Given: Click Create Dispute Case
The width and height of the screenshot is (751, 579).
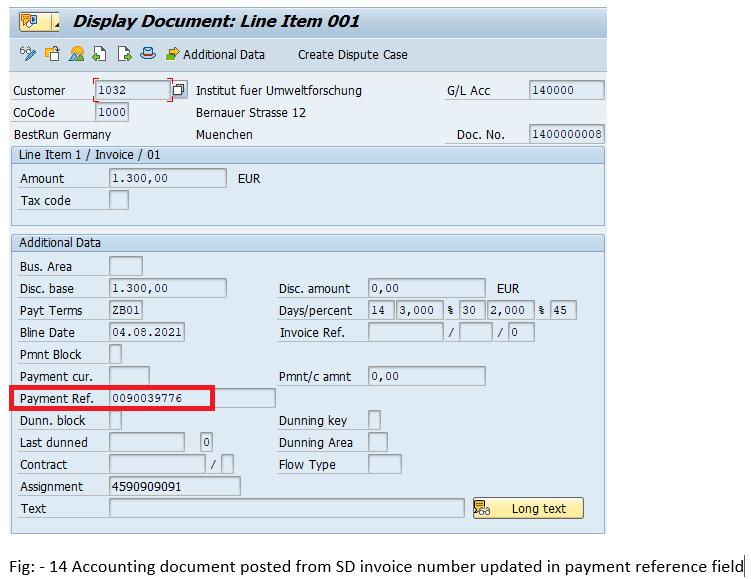Looking at the screenshot, I should click(353, 55).
